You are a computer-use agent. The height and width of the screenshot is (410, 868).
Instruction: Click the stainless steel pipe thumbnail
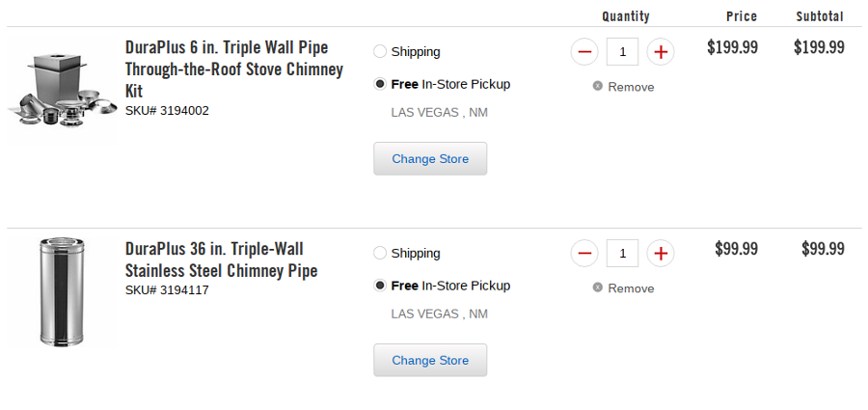(x=62, y=290)
